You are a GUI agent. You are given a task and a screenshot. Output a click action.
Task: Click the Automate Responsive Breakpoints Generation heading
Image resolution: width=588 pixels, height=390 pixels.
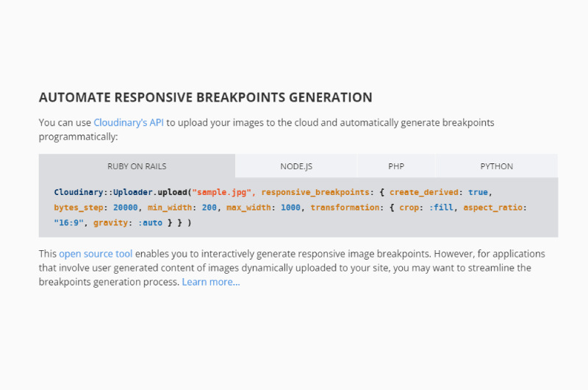(x=206, y=97)
